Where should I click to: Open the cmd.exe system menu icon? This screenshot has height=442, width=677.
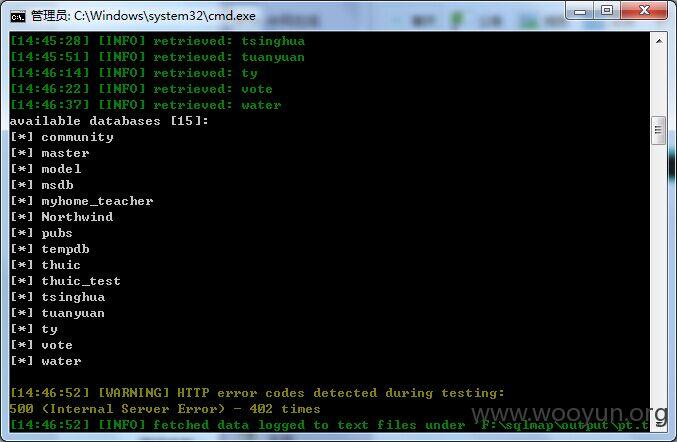[x=18, y=16]
